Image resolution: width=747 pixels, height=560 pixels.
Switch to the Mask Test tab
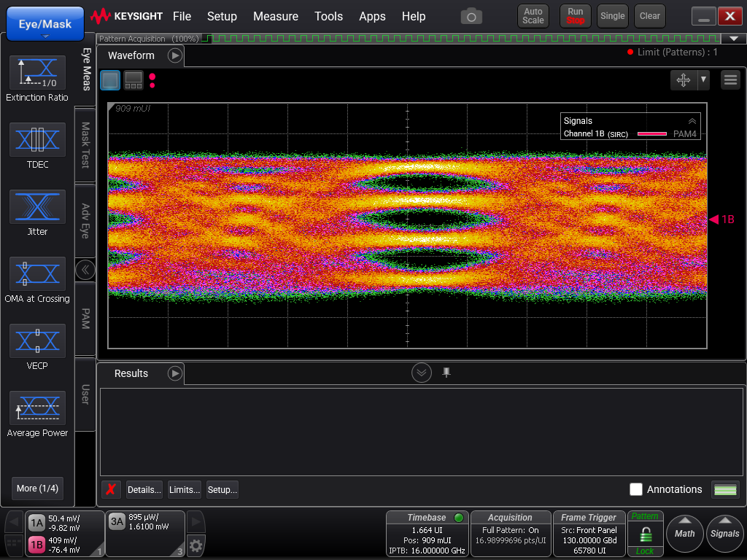coord(85,144)
